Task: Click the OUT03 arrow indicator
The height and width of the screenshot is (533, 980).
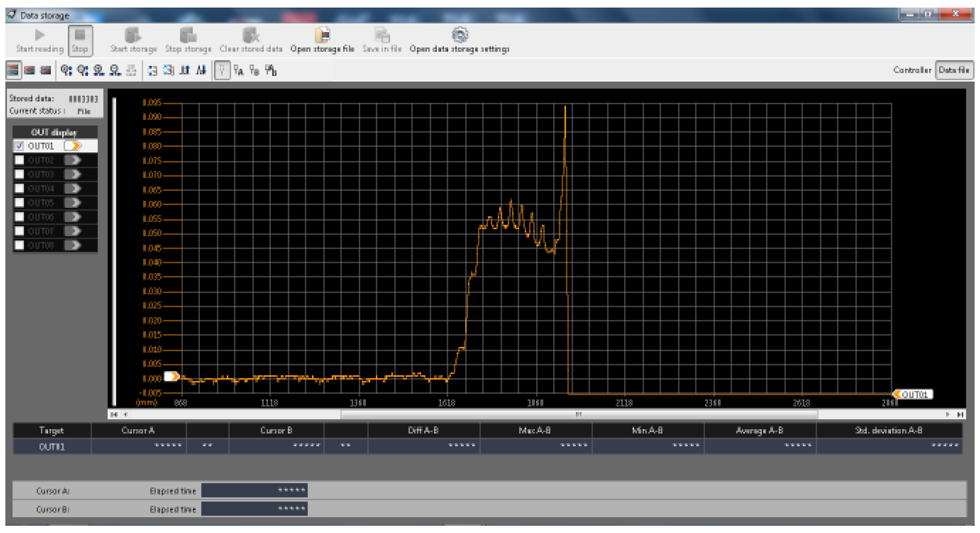Action: (73, 174)
